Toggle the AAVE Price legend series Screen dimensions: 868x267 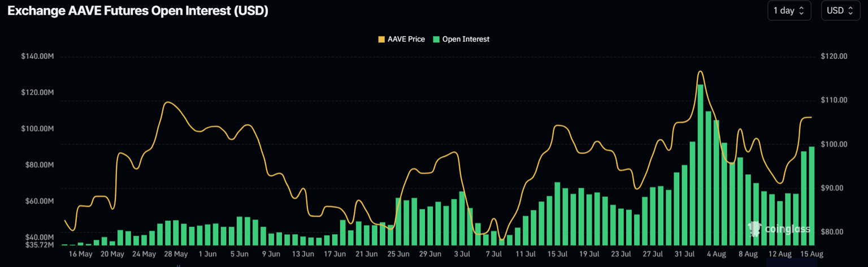click(x=401, y=40)
